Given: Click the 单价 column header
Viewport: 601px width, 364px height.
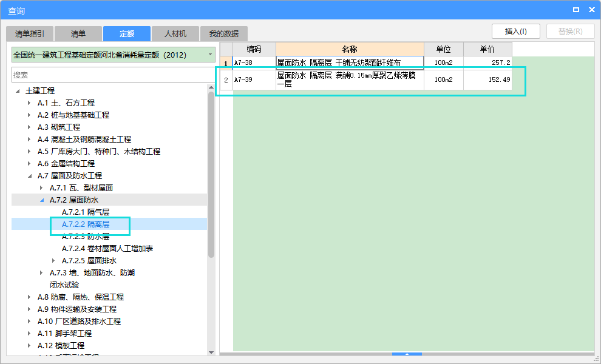Looking at the screenshot, I should (x=487, y=49).
